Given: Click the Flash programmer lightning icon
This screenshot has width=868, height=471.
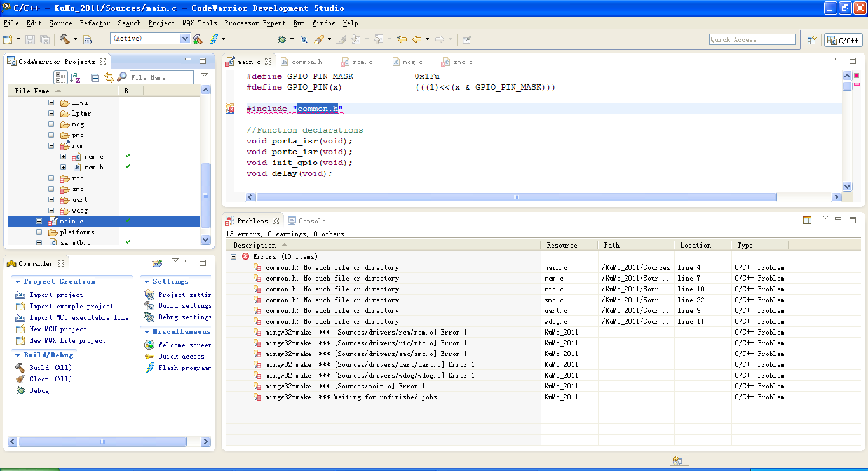Looking at the screenshot, I should 214,39.
